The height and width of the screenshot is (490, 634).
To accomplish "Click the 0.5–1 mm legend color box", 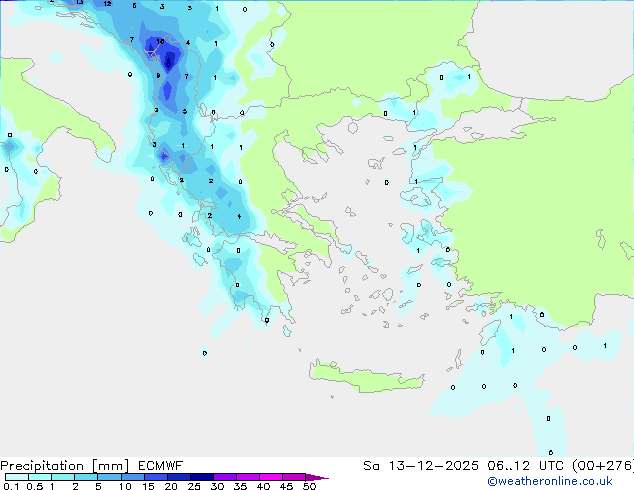I will click(40, 477).
